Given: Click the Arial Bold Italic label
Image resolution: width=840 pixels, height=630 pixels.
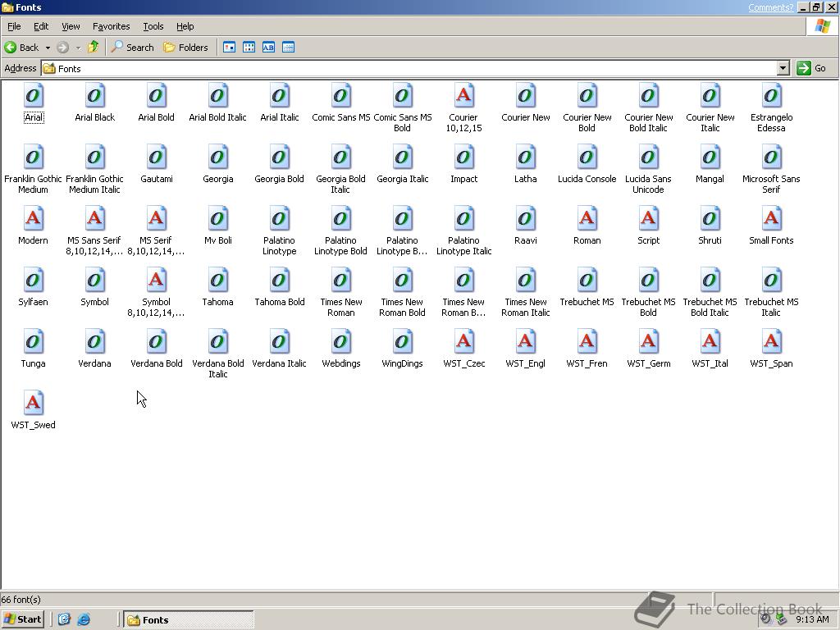Looking at the screenshot, I should click(x=218, y=116).
